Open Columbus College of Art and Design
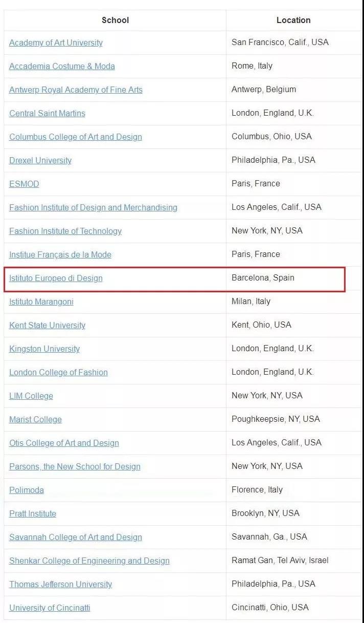The height and width of the screenshot is (623, 364). click(76, 137)
